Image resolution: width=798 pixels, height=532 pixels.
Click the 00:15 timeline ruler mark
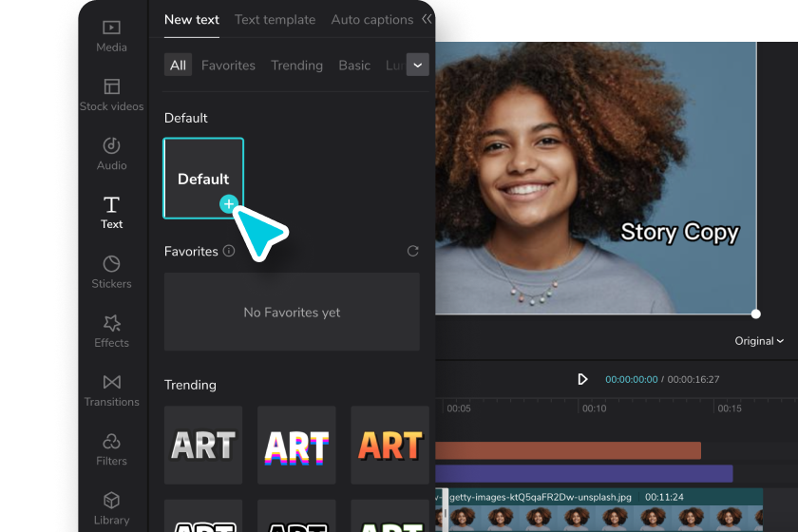[x=730, y=408]
